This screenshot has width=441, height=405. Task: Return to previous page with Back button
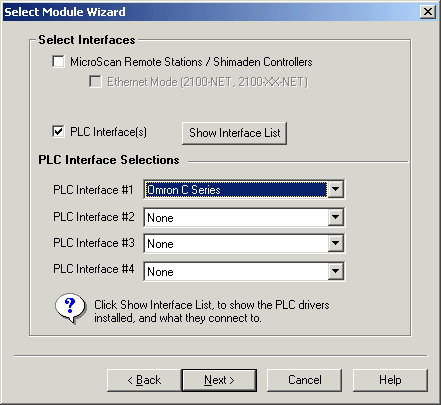144,380
